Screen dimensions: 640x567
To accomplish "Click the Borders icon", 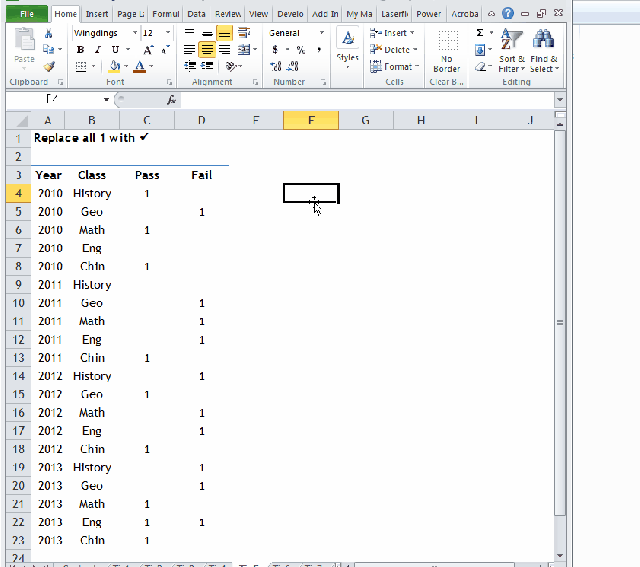I will [x=81, y=66].
